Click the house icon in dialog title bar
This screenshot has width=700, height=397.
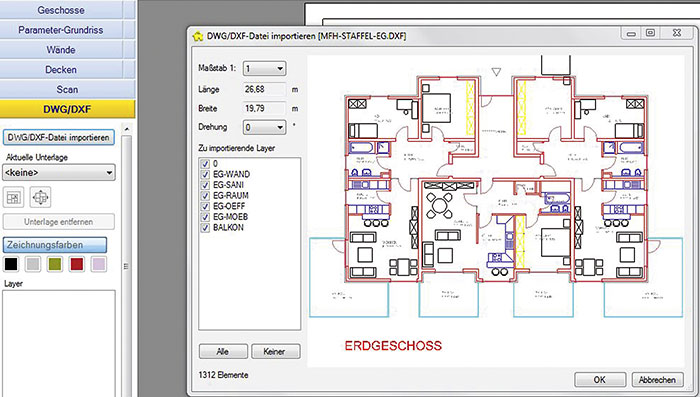coord(198,36)
